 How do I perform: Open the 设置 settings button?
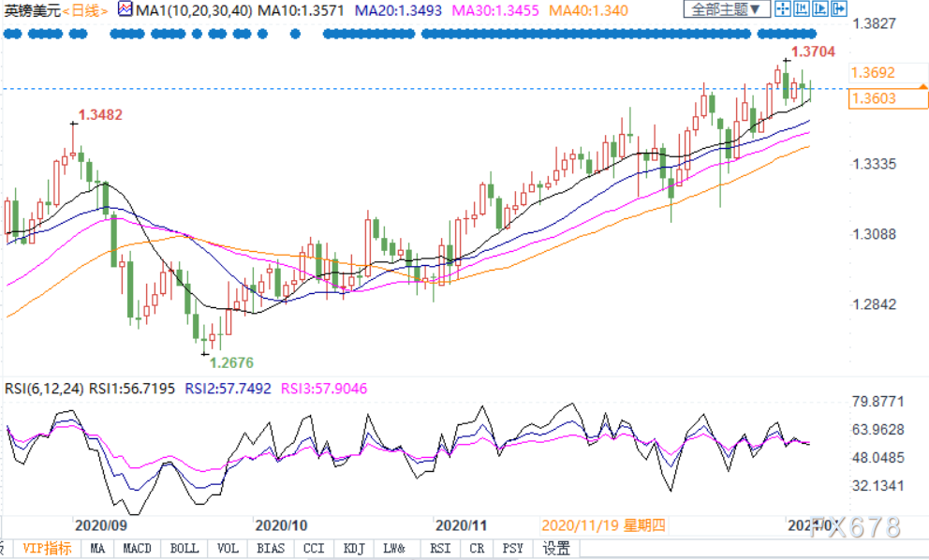pyautogui.click(x=556, y=549)
